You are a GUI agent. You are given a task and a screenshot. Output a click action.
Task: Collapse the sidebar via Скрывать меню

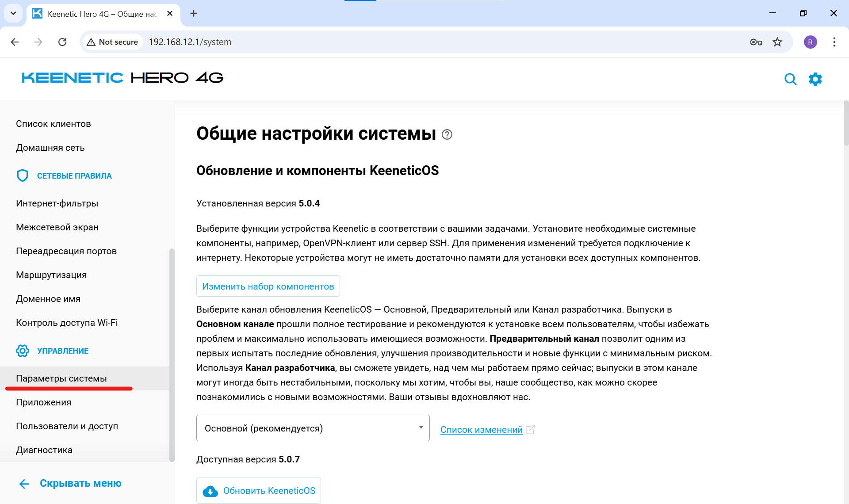point(80,483)
